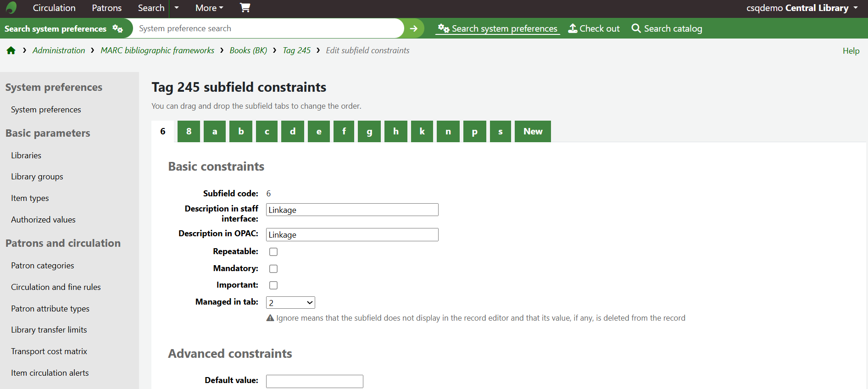Click the warning triangle icon
The width and height of the screenshot is (868, 389).
[x=270, y=318]
